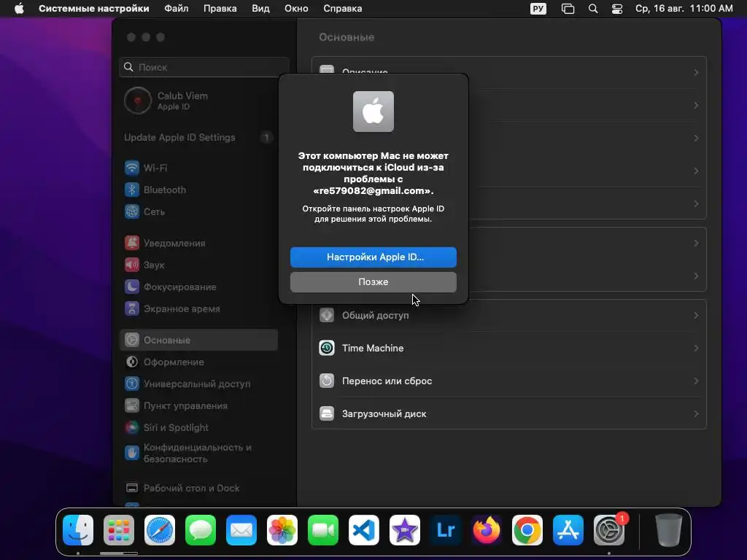The width and height of the screenshot is (747, 560).
Task: Open Правка menu
Action: coord(220,9)
